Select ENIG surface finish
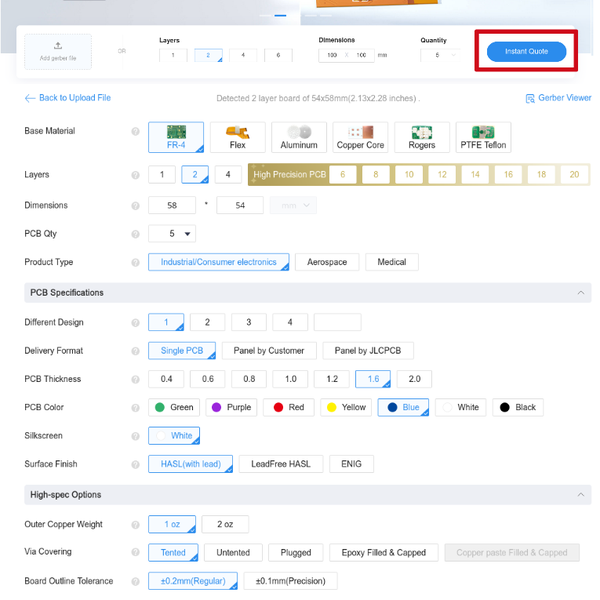 (351, 464)
